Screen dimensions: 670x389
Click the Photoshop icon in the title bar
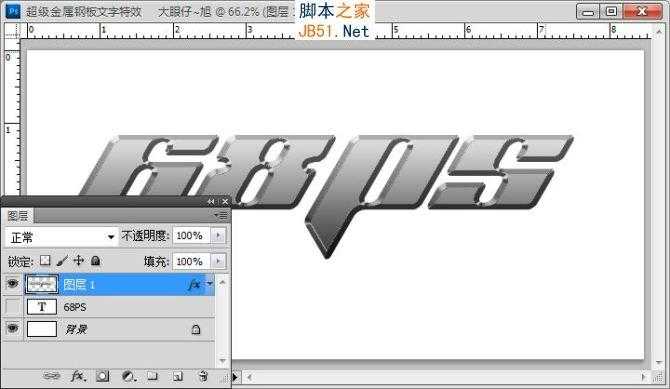[13, 11]
